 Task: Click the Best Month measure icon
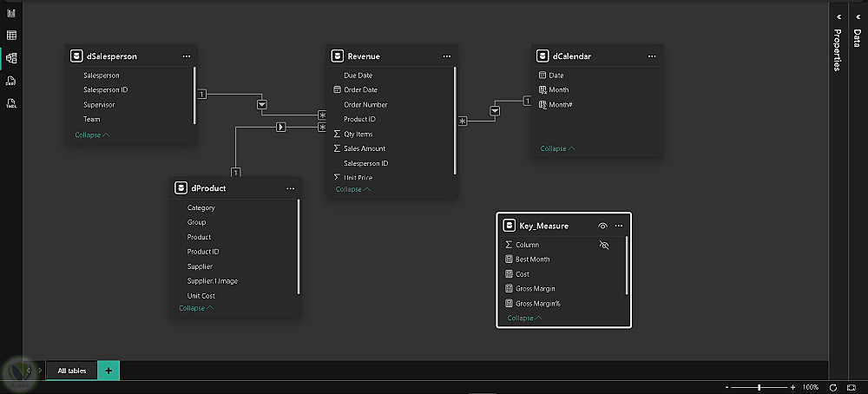tap(510, 259)
